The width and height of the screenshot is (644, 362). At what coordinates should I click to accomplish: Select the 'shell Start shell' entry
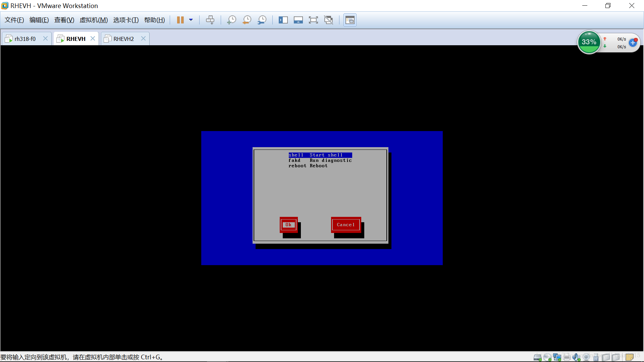coord(320,155)
